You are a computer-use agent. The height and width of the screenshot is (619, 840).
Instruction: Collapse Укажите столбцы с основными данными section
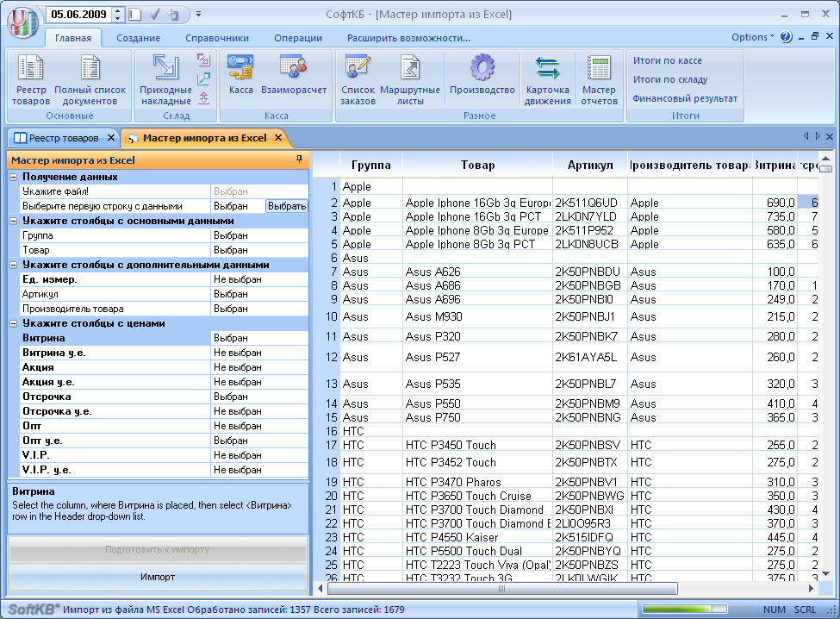[14, 221]
